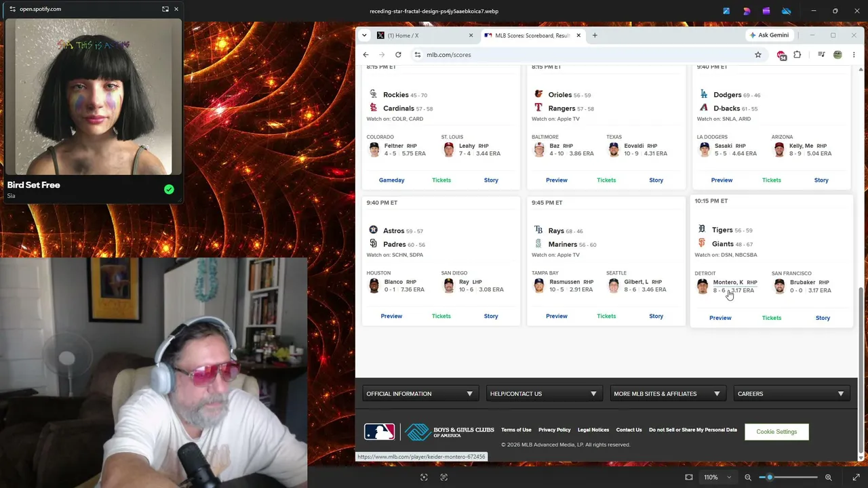Expand the Help/Contact Us footer menu
Image resolution: width=868 pixels, height=488 pixels.
(544, 394)
